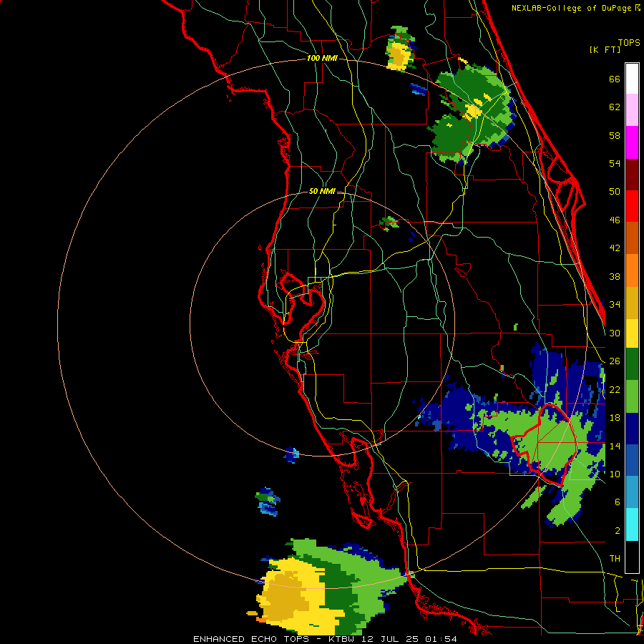Click the black TH legend swatch
Viewport: 644px width, 644px height.
point(632,557)
